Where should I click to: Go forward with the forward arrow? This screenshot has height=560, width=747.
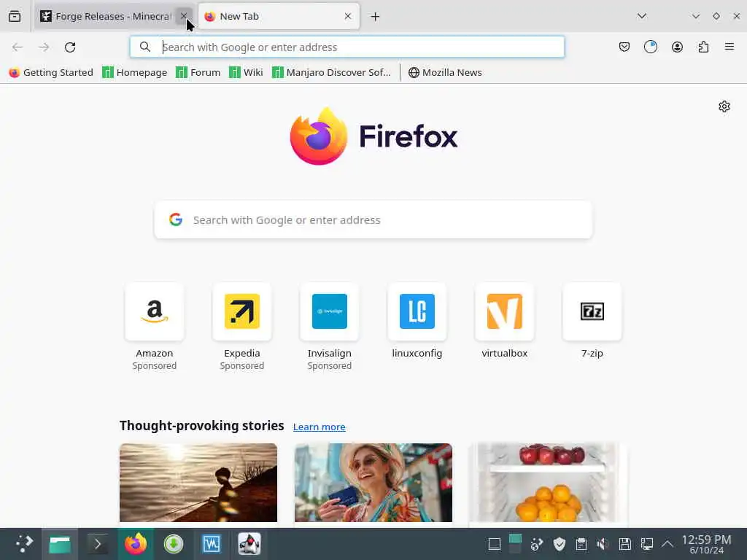click(x=44, y=47)
